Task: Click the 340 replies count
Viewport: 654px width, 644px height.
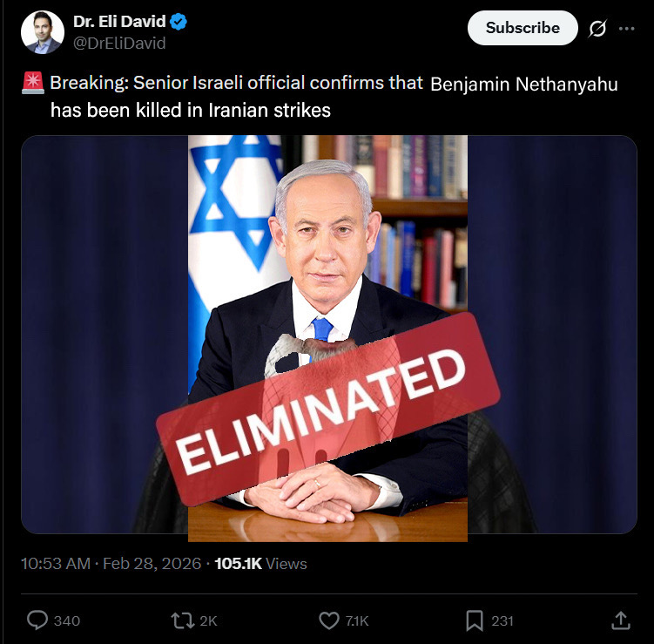Action: click(67, 621)
